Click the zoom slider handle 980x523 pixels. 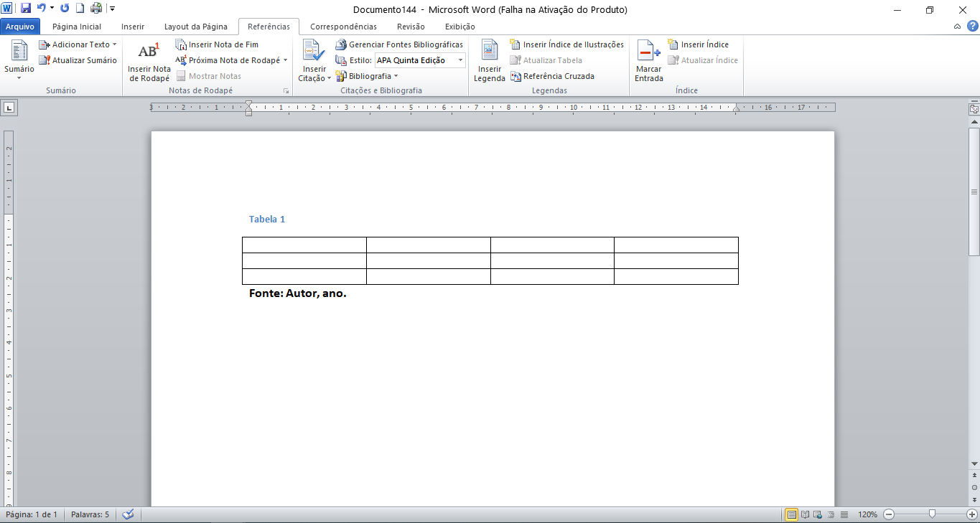(932, 514)
